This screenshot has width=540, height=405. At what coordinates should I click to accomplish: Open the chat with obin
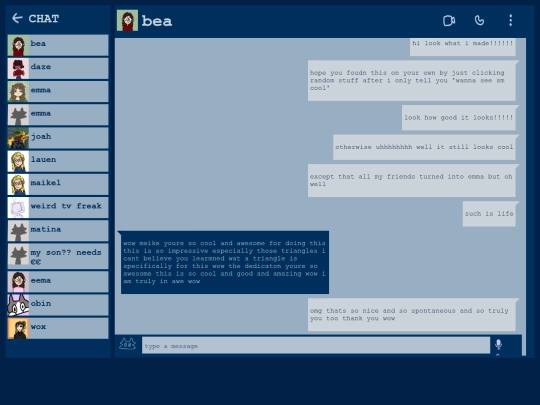pyautogui.click(x=58, y=305)
